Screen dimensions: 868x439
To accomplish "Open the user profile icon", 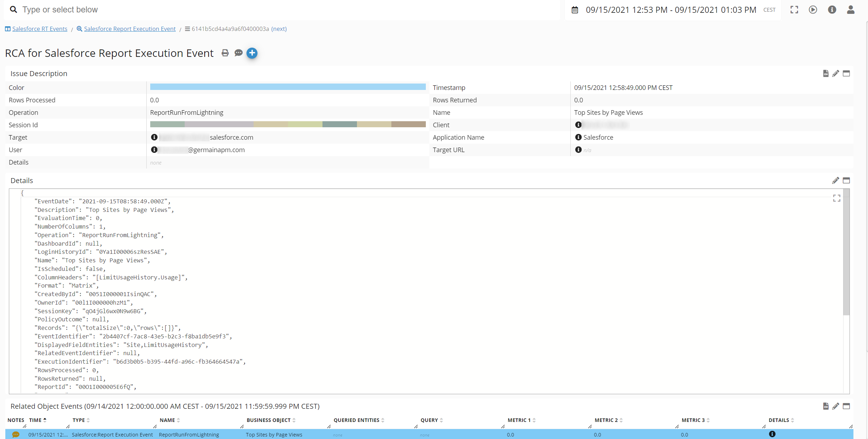I will [851, 10].
